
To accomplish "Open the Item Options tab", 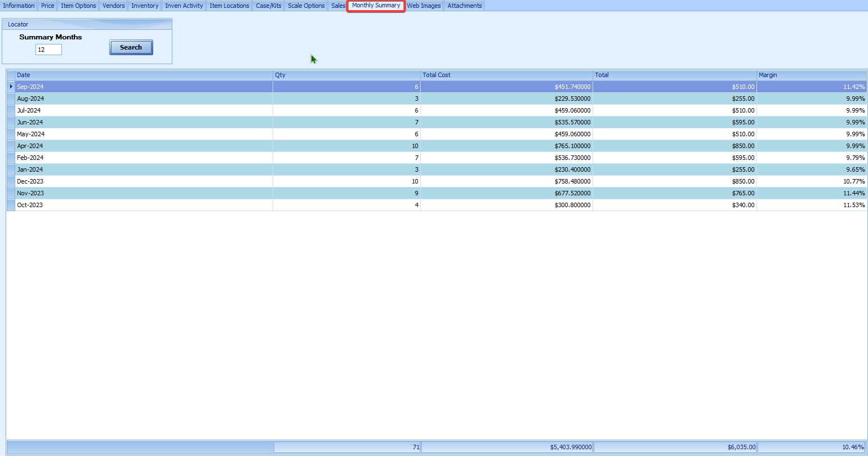I will point(78,6).
